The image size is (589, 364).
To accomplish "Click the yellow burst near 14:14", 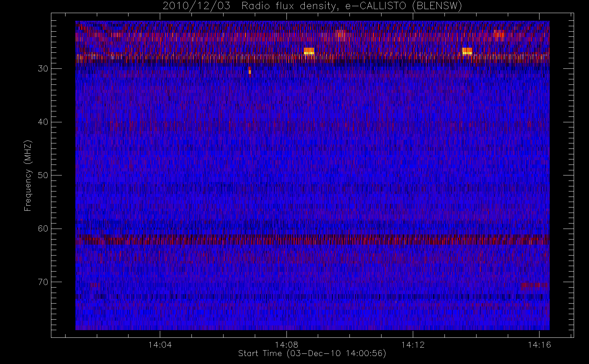I will 467,51.
